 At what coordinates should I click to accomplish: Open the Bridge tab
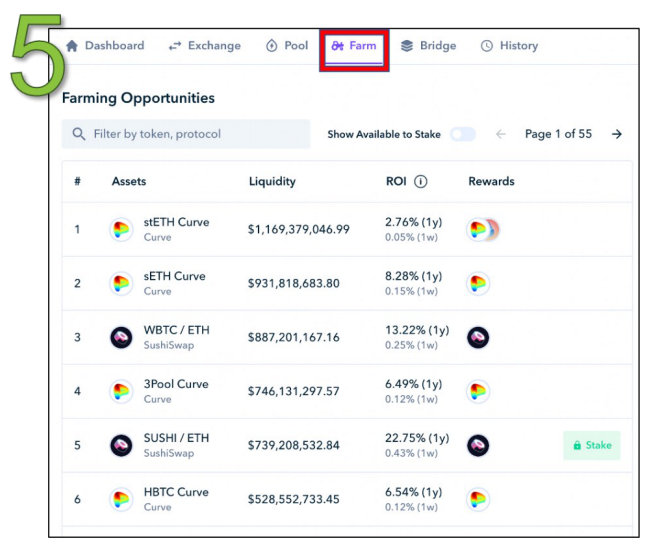pyautogui.click(x=428, y=46)
